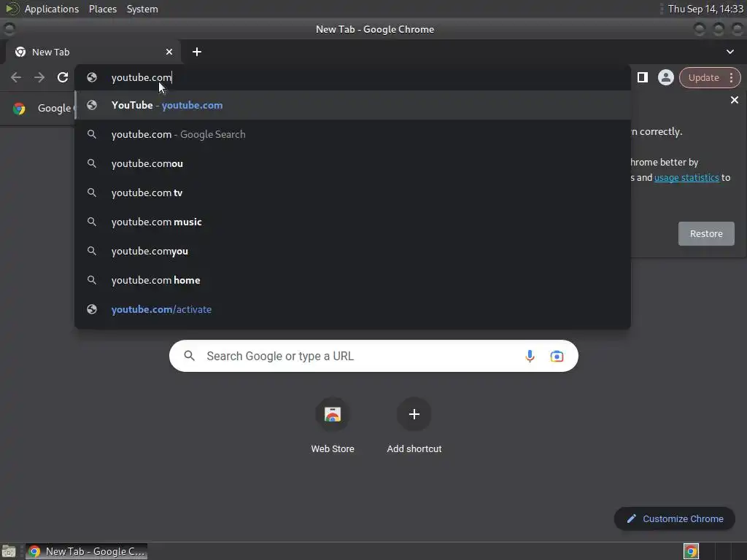Open the profile avatar icon
Screen dimensions: 747x560
665,77
